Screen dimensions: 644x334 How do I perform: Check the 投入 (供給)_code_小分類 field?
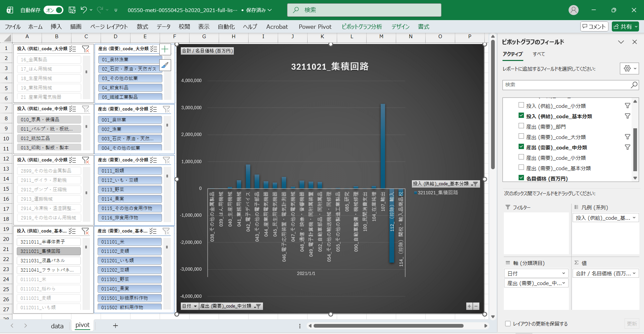(x=521, y=106)
